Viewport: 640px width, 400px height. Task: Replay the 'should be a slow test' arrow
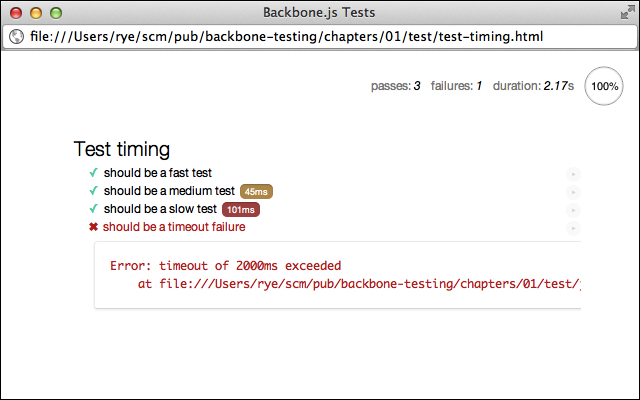pos(573,210)
